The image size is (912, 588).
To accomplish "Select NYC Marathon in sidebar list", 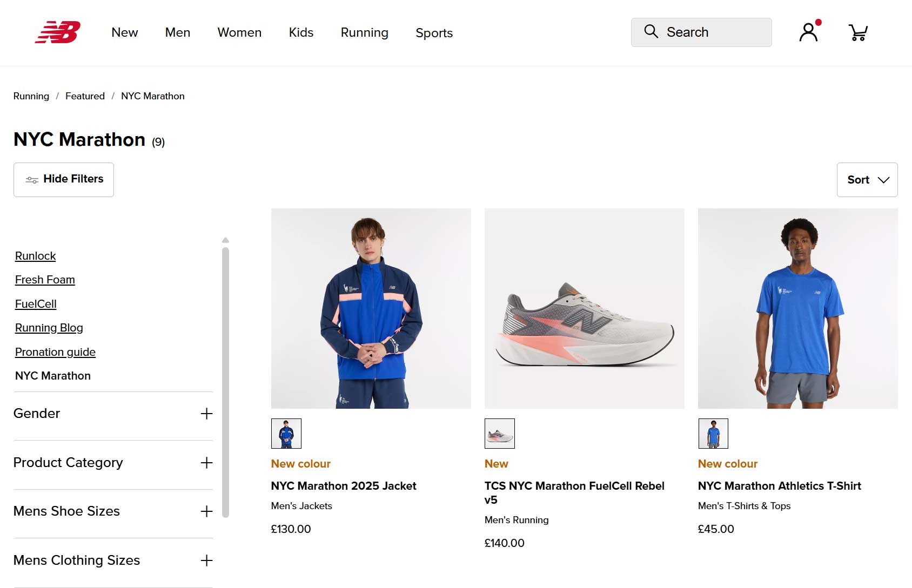I will 53,376.
